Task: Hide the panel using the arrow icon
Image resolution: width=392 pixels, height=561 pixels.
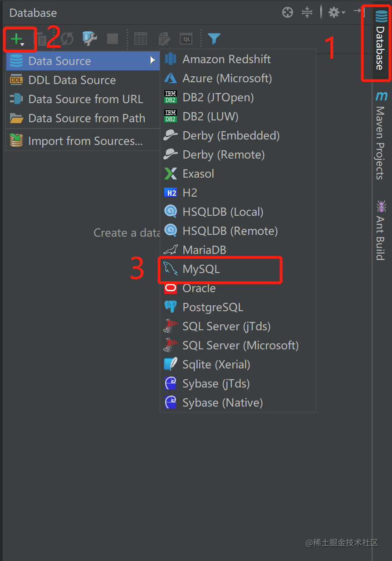Action: pyautogui.click(x=359, y=12)
